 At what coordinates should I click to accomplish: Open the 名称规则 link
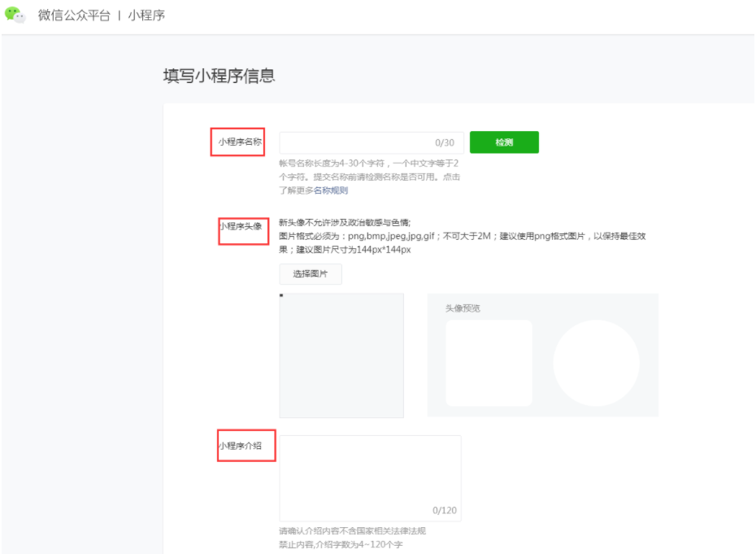(x=331, y=190)
